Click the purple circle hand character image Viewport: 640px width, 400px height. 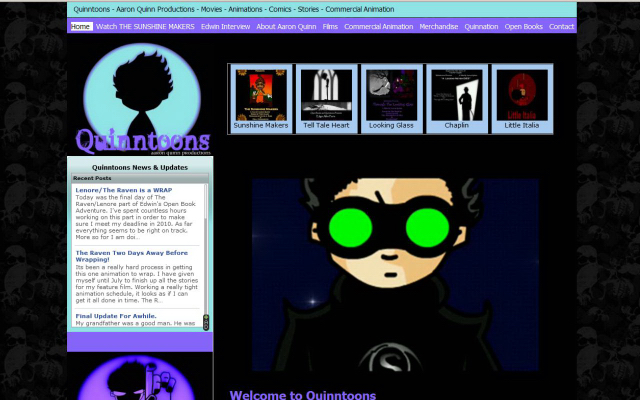coord(136,378)
